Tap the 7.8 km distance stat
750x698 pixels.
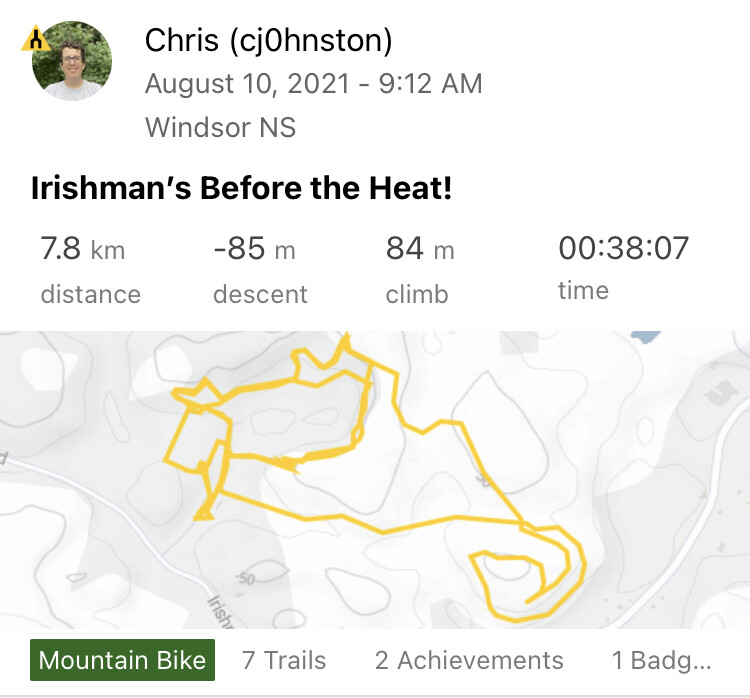coord(83,248)
